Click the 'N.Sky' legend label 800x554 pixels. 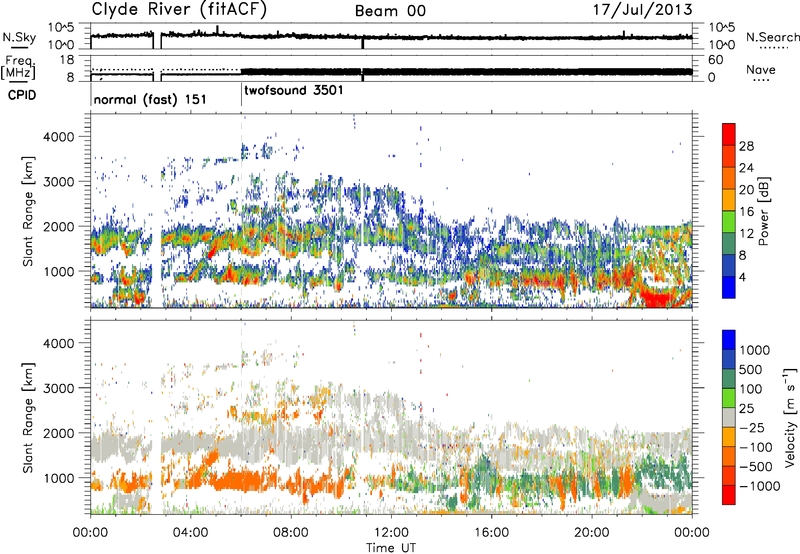[19, 37]
